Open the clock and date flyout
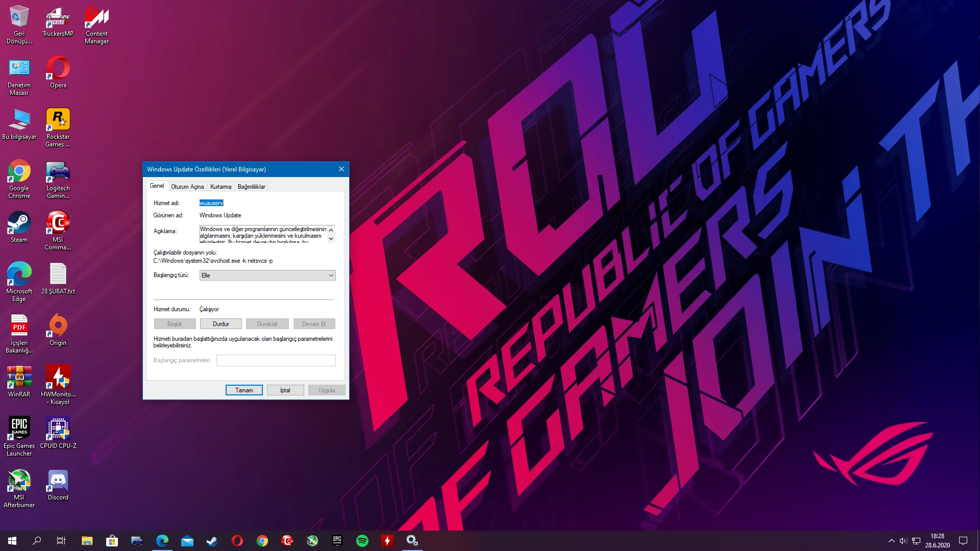This screenshot has width=980, height=551. click(937, 541)
